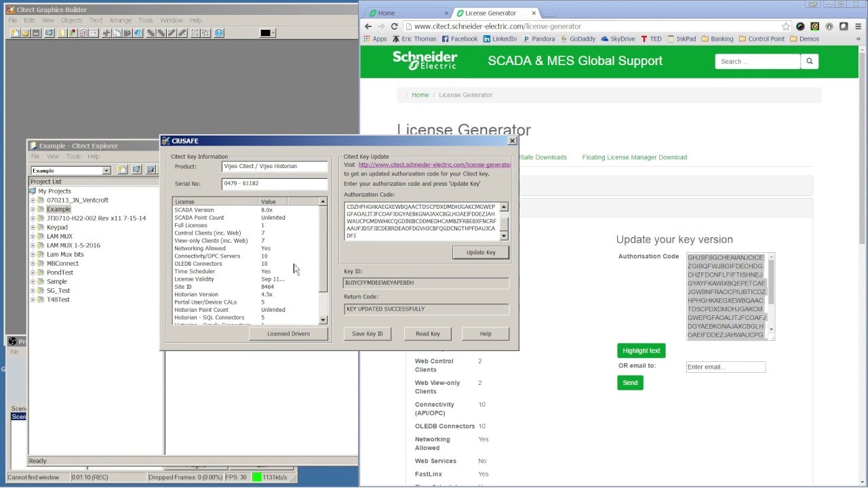Viewport: 868px width, 488px height.
Task: Open license-generator link in CiUSAFE dialog
Action: [434, 165]
